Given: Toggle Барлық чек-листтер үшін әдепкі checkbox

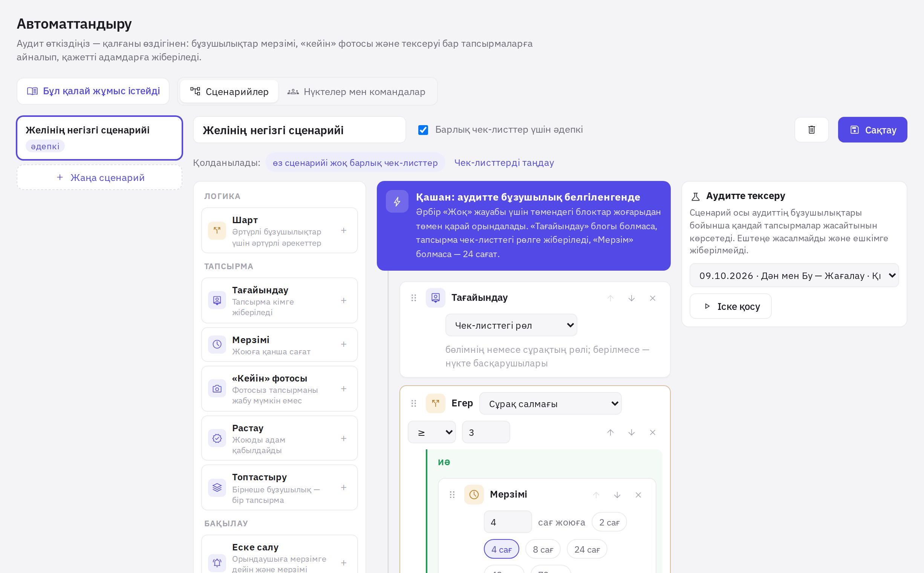Looking at the screenshot, I should (423, 130).
